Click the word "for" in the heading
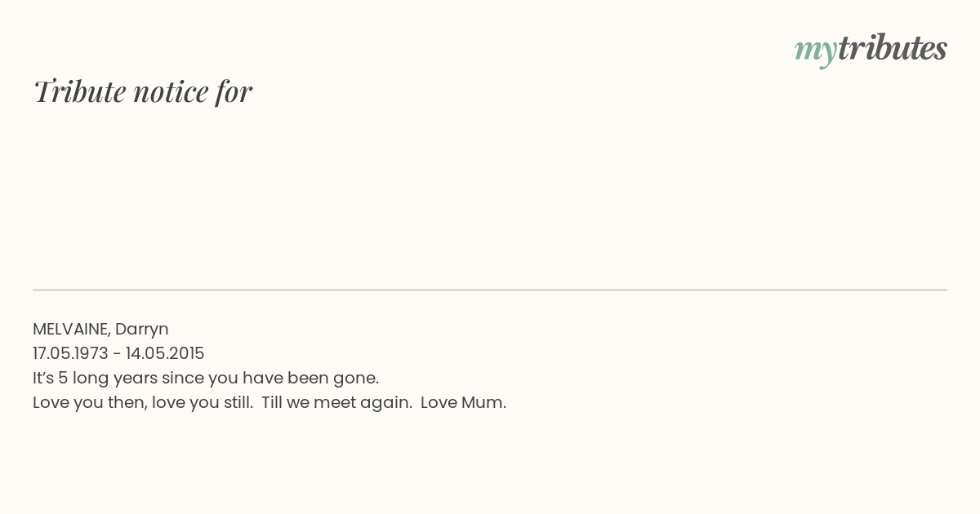 pyautogui.click(x=234, y=91)
